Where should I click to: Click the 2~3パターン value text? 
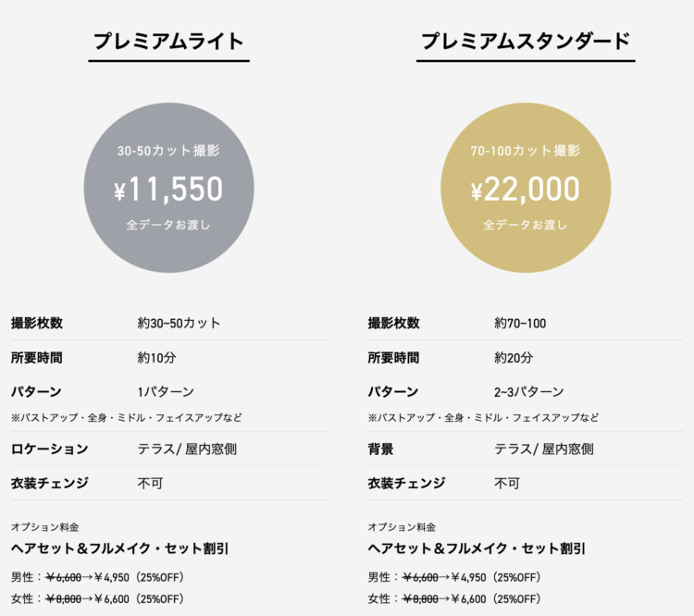(529, 391)
